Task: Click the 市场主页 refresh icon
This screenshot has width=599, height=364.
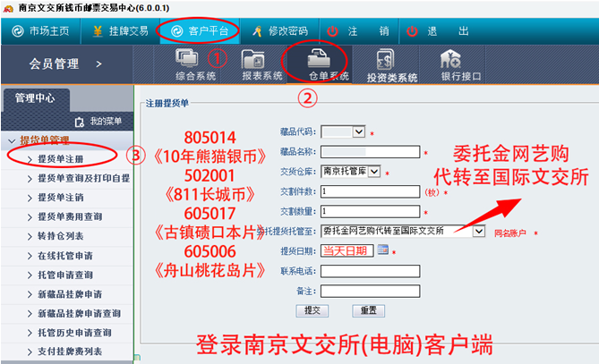Action: click(x=18, y=31)
